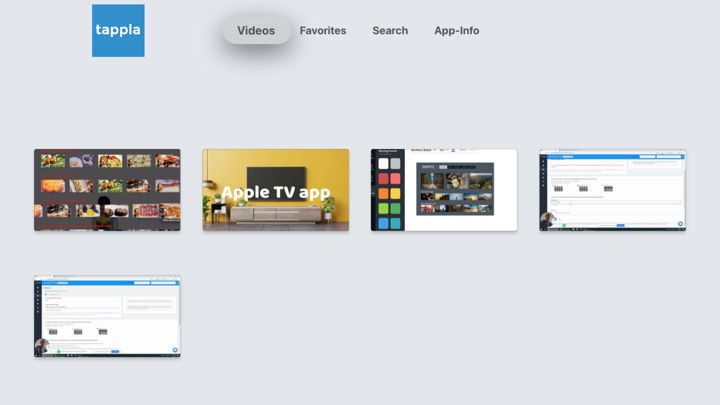Image resolution: width=720 pixels, height=405 pixels.
Task: Open the top-row dashboard screen recording thumbnail
Action: point(613,190)
